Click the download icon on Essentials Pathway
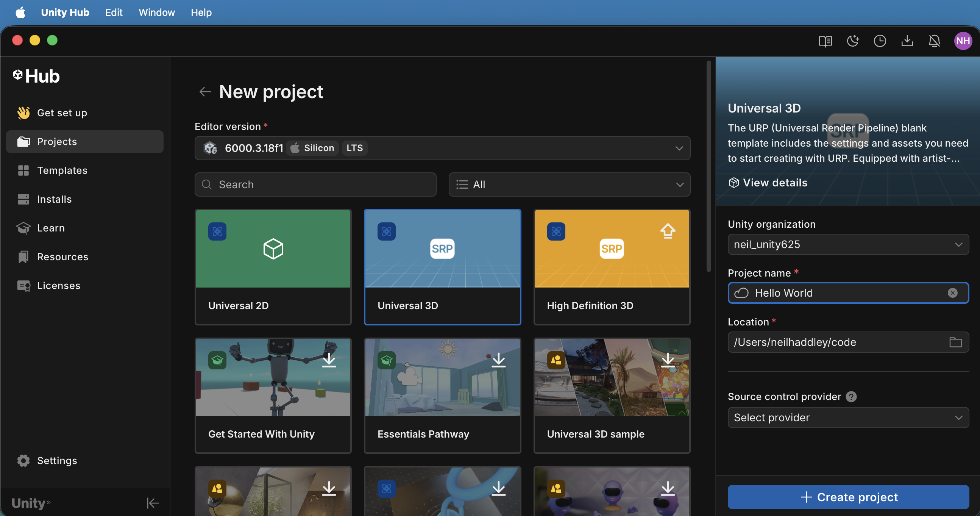This screenshot has height=516, width=980. (x=498, y=360)
